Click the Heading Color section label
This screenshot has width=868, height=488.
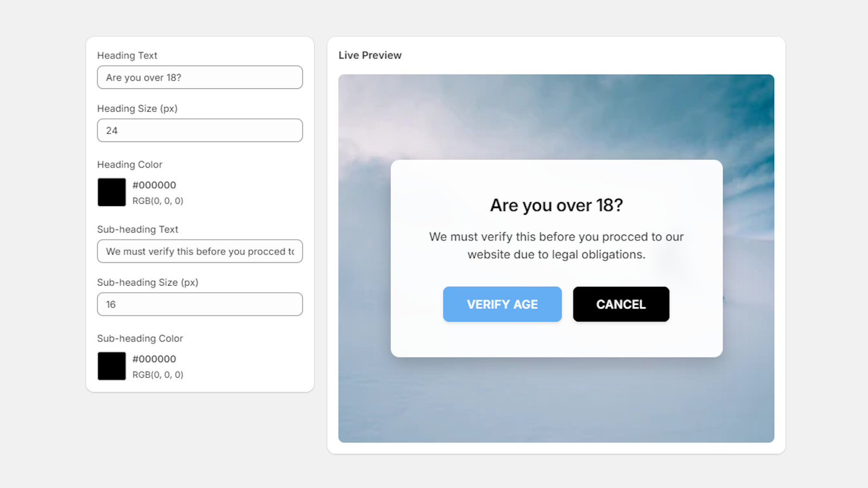click(x=130, y=164)
